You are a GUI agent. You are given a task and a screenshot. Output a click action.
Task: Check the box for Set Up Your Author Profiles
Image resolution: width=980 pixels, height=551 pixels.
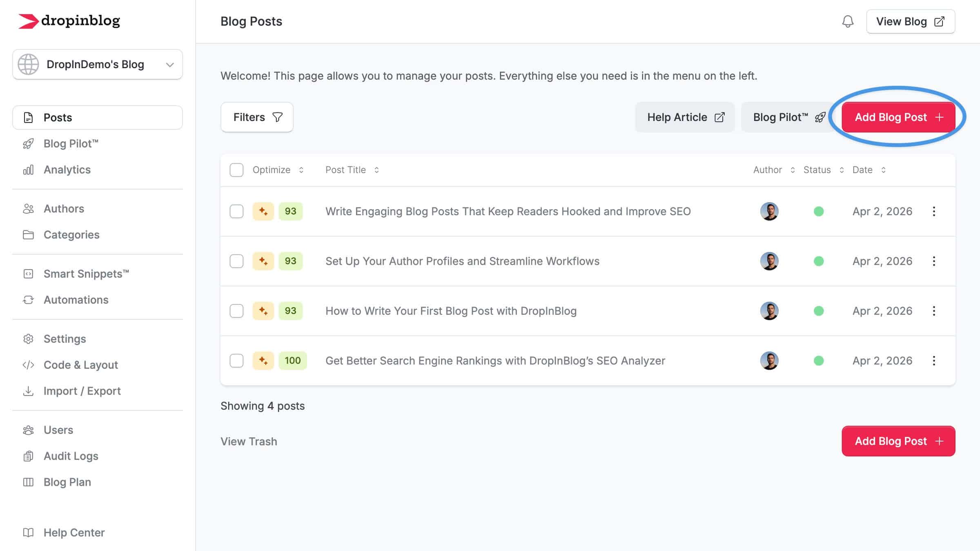[236, 261]
